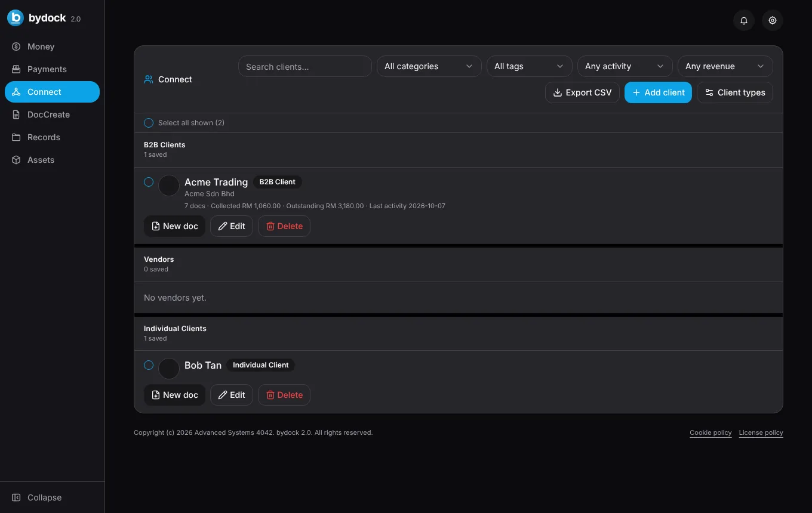Open DocCreate from sidebar
The width and height of the screenshot is (812, 513).
(x=52, y=115)
